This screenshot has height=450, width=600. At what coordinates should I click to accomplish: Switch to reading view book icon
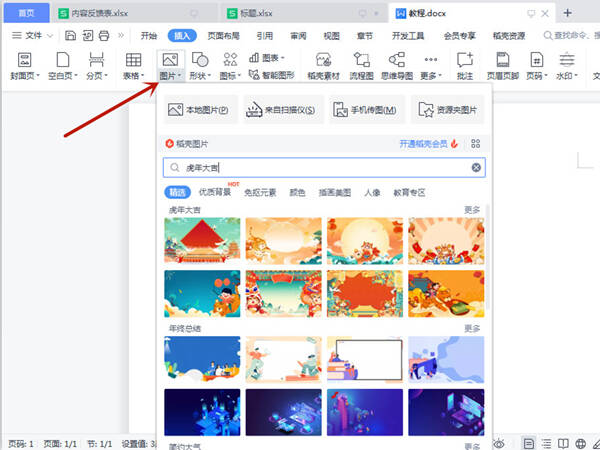click(563, 443)
